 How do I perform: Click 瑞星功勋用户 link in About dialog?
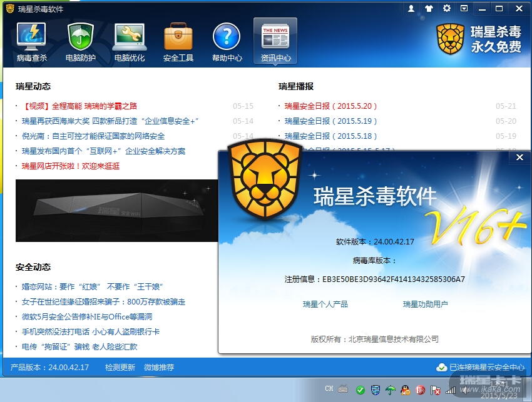425,304
